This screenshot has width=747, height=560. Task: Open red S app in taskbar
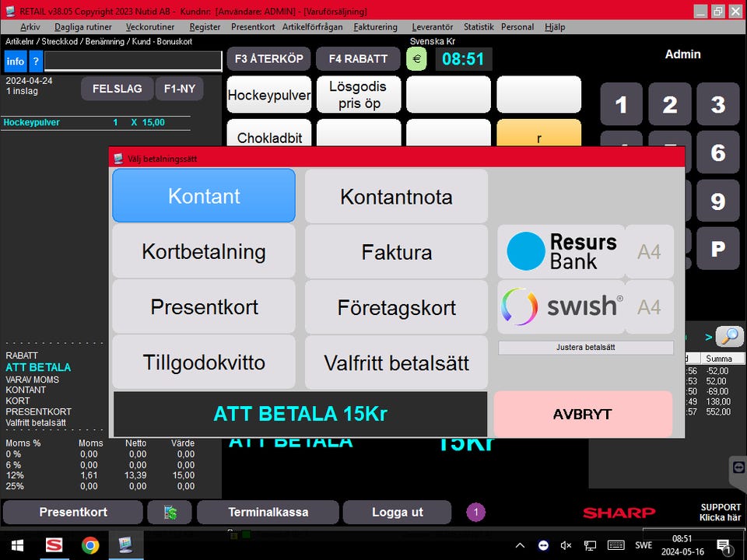pyautogui.click(x=54, y=545)
